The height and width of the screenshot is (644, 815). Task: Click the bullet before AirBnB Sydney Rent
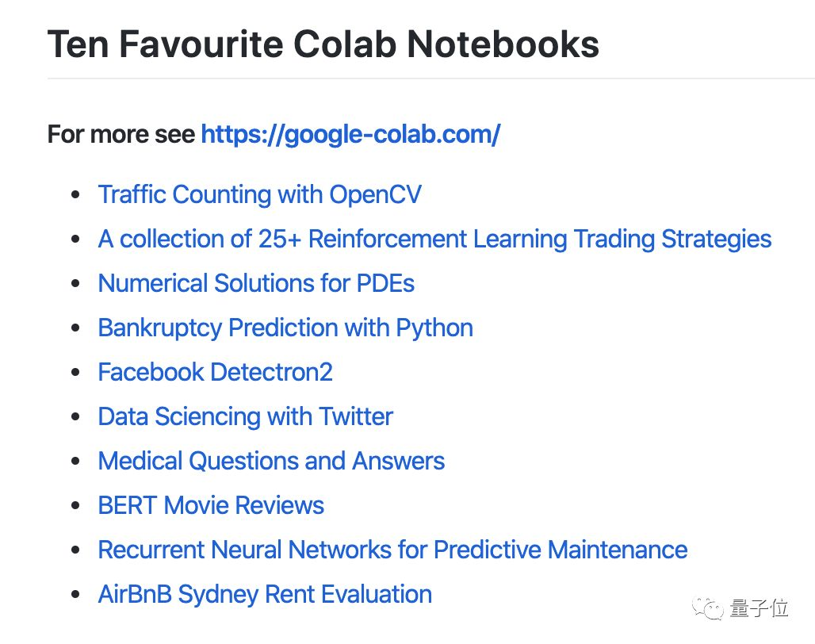[76, 595]
